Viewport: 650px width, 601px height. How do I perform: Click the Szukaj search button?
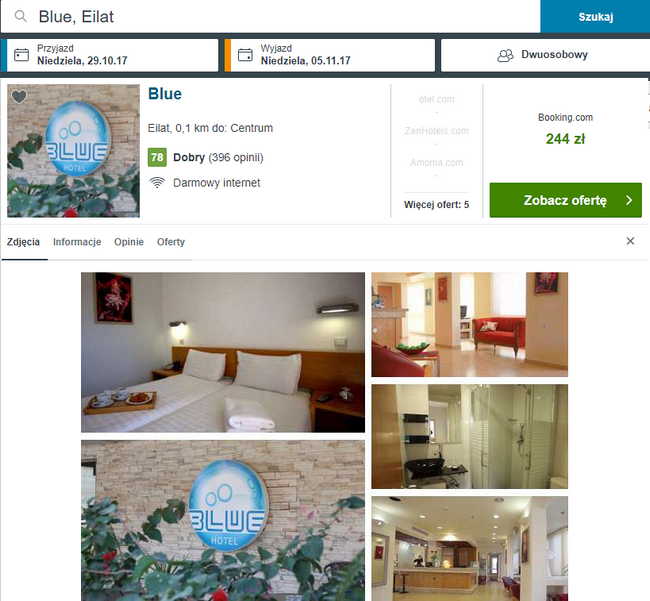coord(595,17)
